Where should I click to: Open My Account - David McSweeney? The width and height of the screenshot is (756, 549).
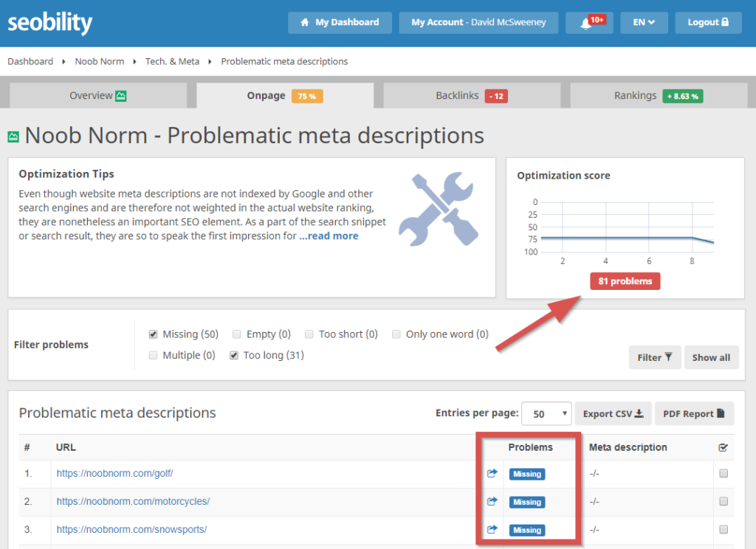click(478, 22)
